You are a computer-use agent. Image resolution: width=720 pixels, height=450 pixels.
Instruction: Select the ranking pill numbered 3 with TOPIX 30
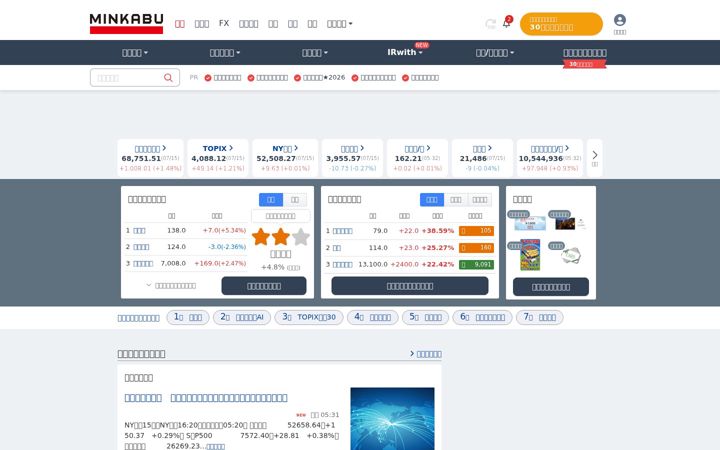click(x=309, y=317)
